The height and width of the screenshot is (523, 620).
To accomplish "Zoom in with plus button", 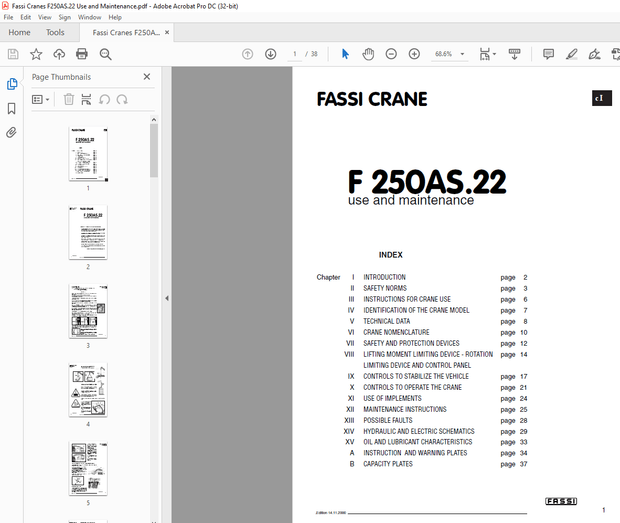I will click(414, 54).
